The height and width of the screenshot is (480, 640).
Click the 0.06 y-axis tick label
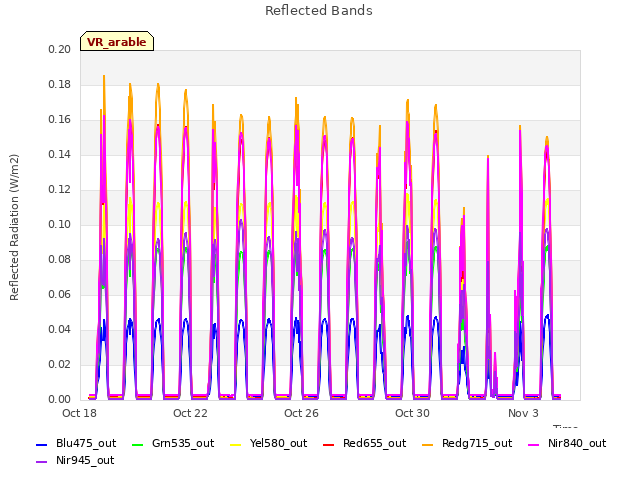coord(60,294)
